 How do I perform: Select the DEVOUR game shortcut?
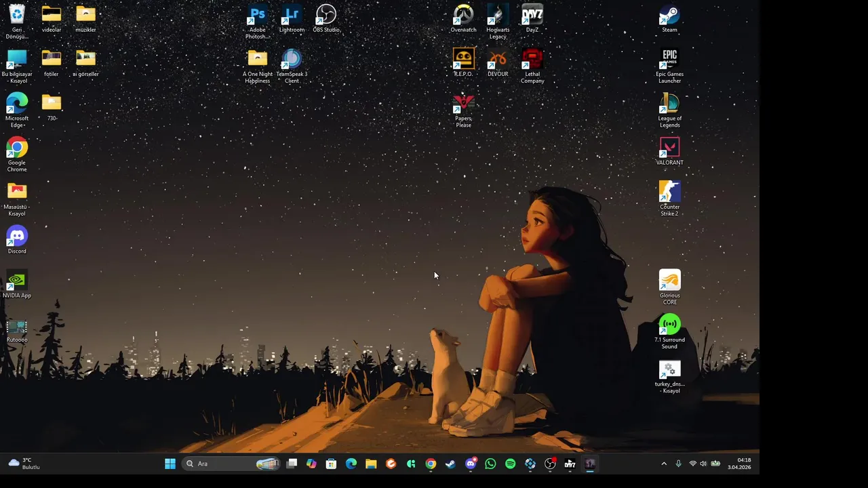[498, 63]
